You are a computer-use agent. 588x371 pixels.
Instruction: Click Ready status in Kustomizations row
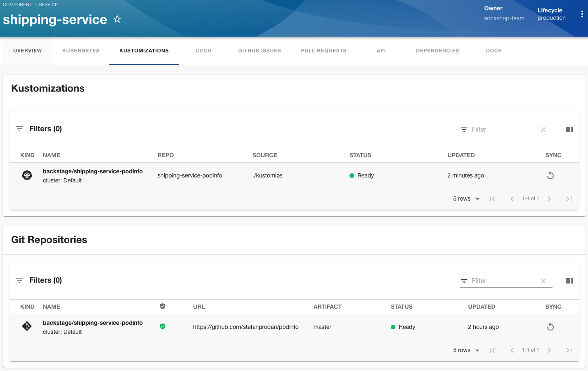click(361, 175)
